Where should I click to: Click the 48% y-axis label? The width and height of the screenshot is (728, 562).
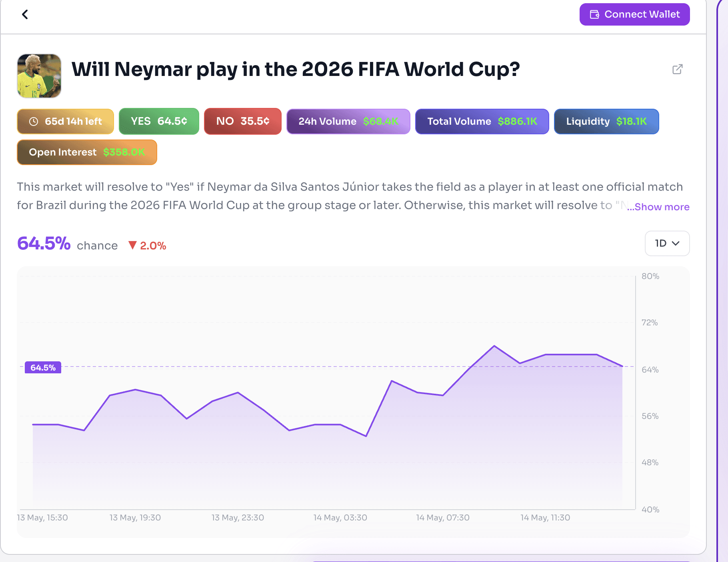coord(650,462)
